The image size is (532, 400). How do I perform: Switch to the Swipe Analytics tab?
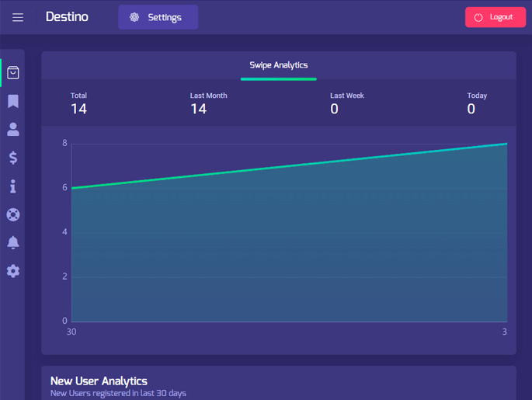[x=278, y=65]
